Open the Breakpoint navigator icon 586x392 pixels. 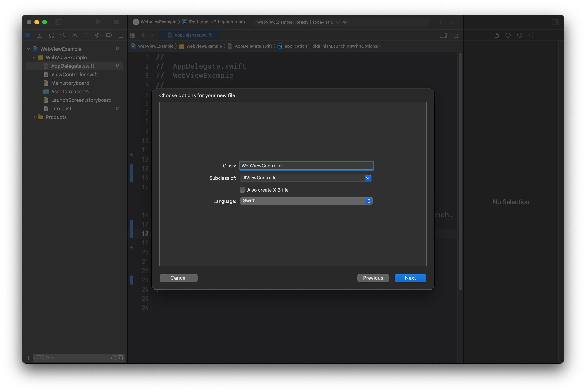[x=109, y=35]
